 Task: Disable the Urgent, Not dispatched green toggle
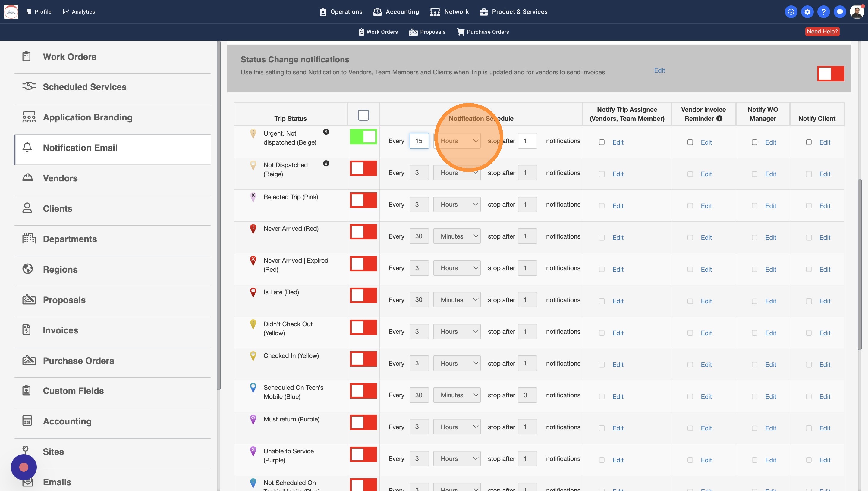point(363,136)
